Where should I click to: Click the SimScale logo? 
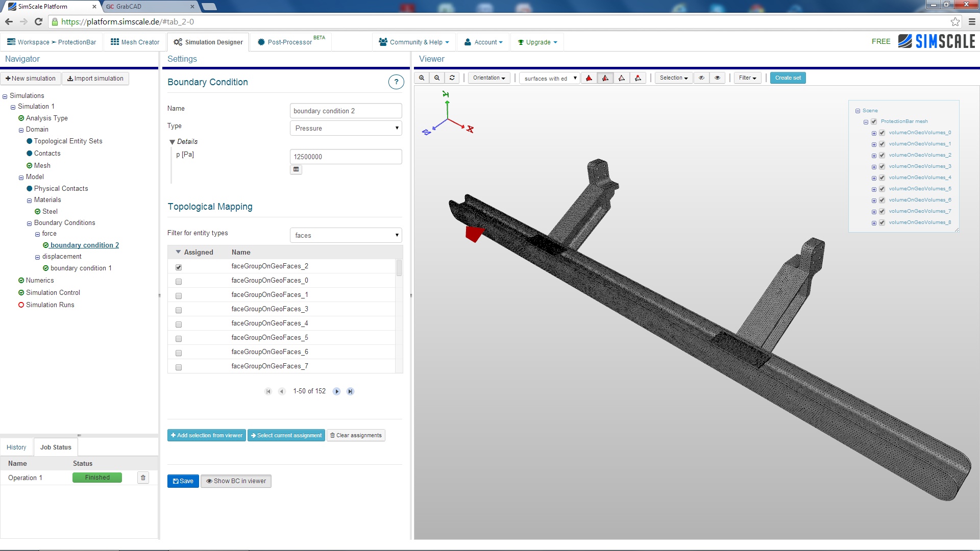pos(937,41)
